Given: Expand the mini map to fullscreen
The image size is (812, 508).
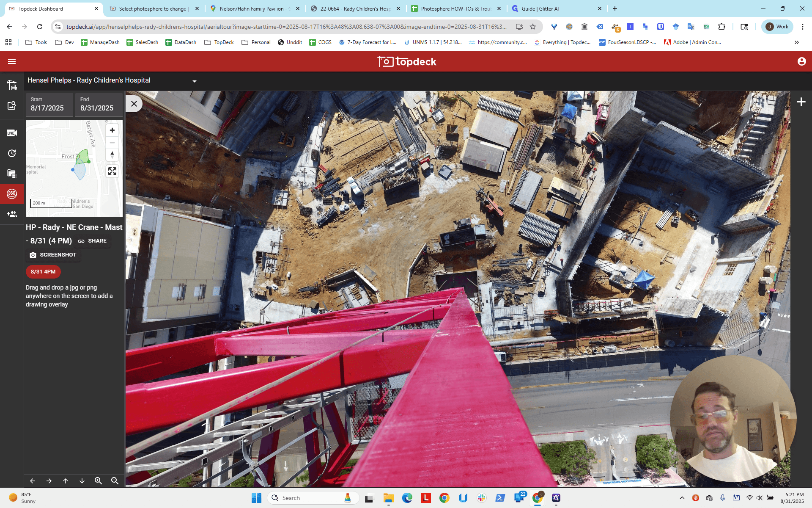Looking at the screenshot, I should click(x=112, y=171).
